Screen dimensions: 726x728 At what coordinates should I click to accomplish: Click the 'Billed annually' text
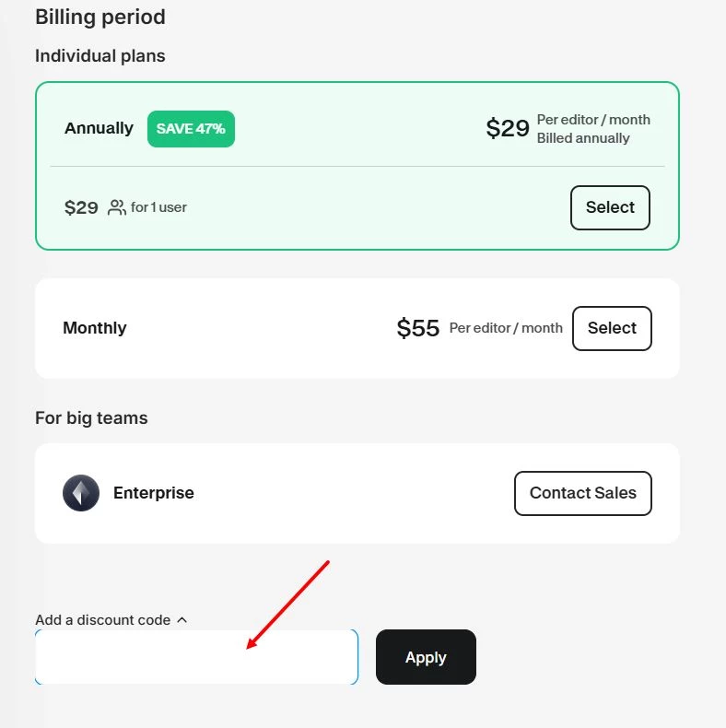[x=583, y=138]
